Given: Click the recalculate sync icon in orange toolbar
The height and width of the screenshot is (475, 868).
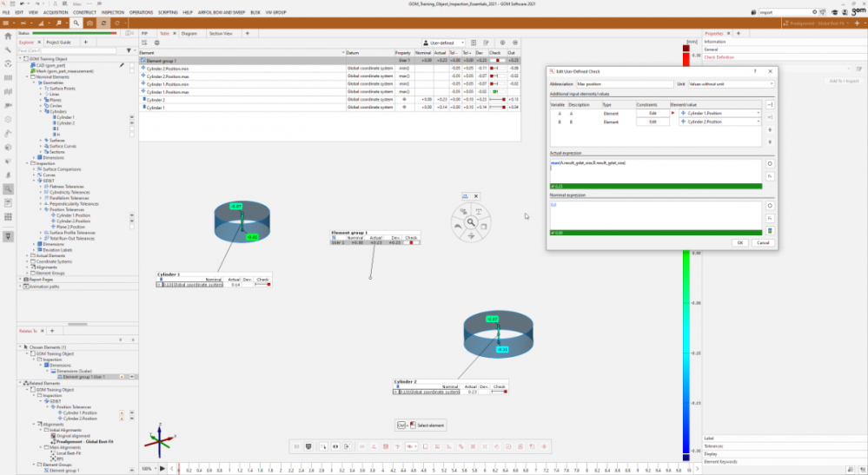Looking at the screenshot, I should click(x=103, y=23).
